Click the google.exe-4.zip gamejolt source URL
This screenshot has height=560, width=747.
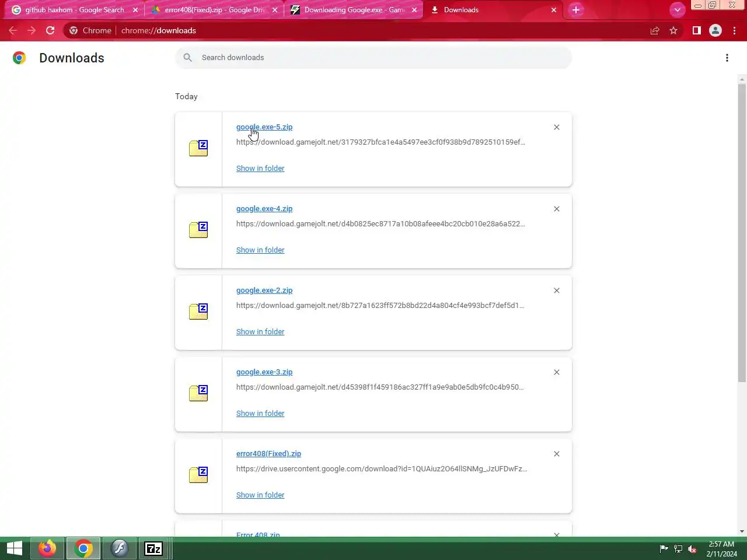pos(381,223)
